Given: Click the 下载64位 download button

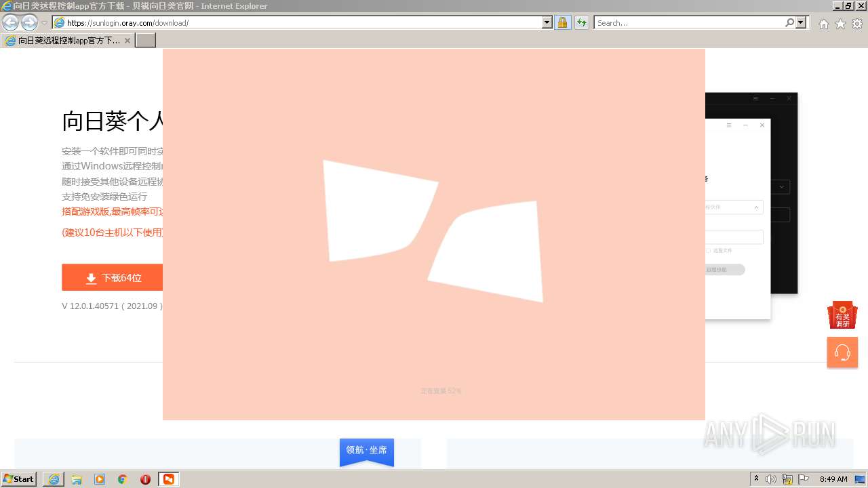Looking at the screenshot, I should pos(113,278).
